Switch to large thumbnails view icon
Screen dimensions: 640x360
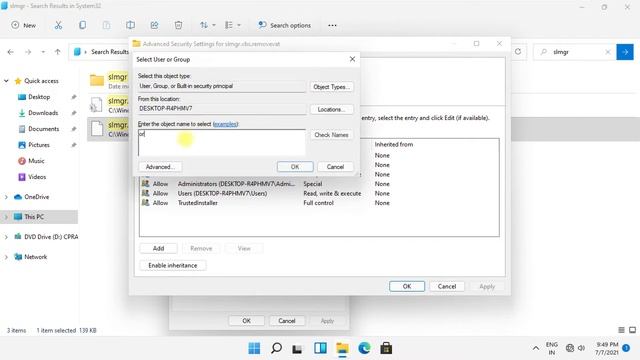(632, 330)
